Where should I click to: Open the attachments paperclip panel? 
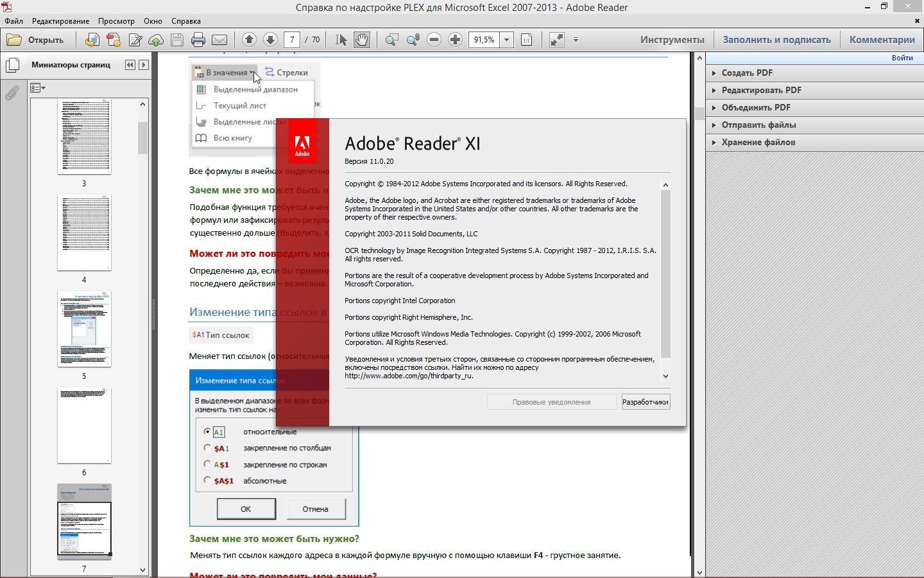click(12, 94)
